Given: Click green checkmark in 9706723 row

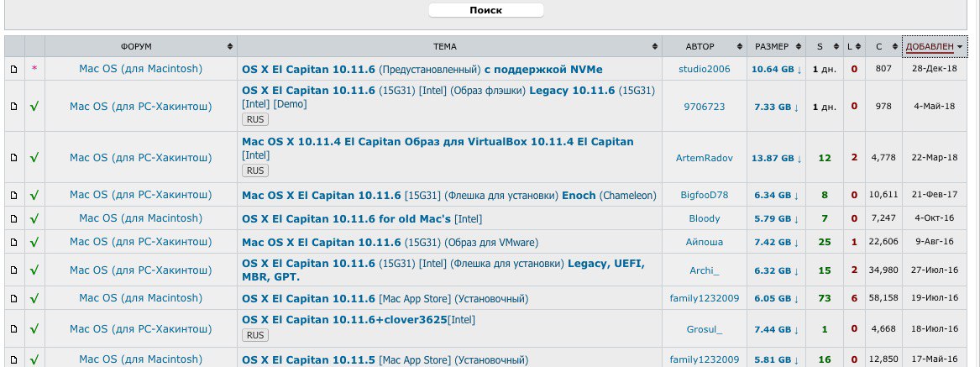Looking at the screenshot, I should (34, 107).
